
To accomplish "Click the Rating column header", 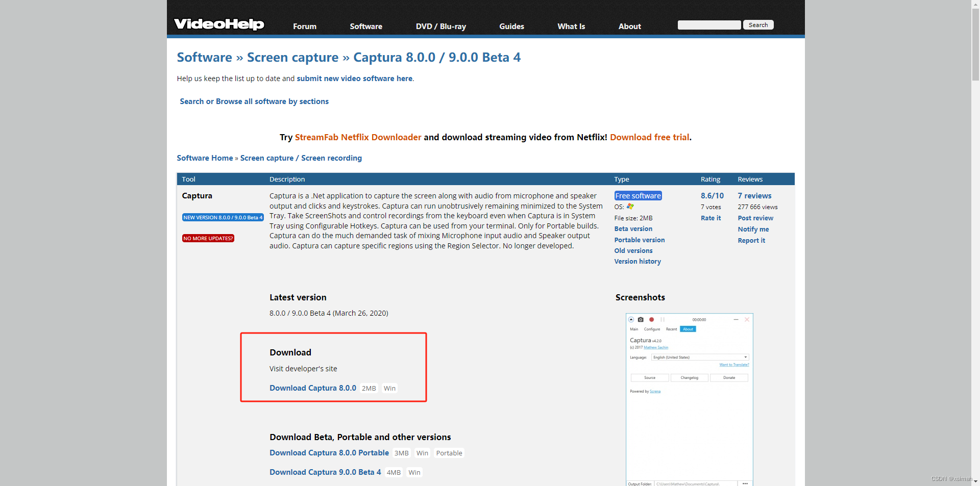I will [x=710, y=180].
